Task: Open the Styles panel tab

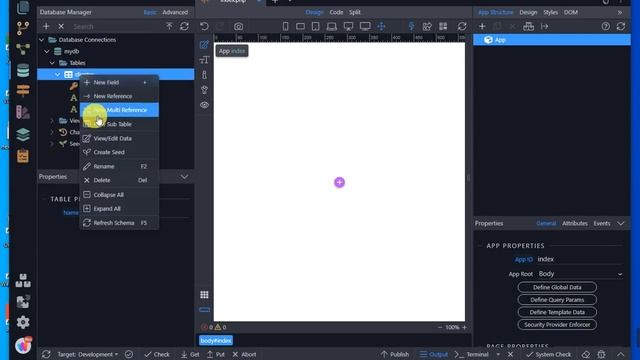Action: (x=550, y=12)
